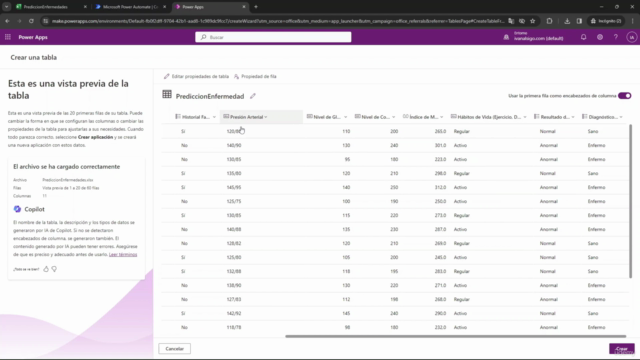640x360 pixels.
Task: Open the browser side panel icon
Action: tap(579, 21)
